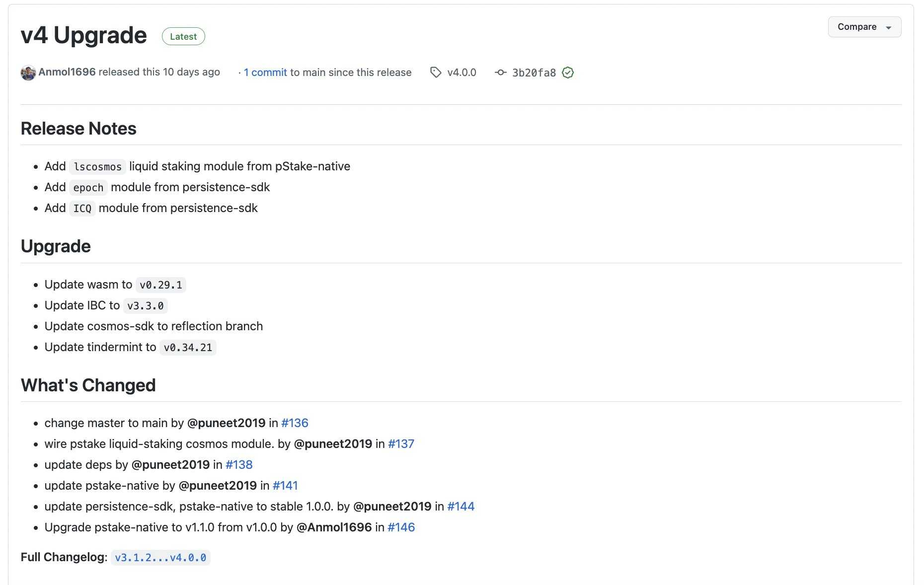Click the 'v4 Upgrade' release title
The width and height of the screenshot is (924, 585).
click(84, 35)
